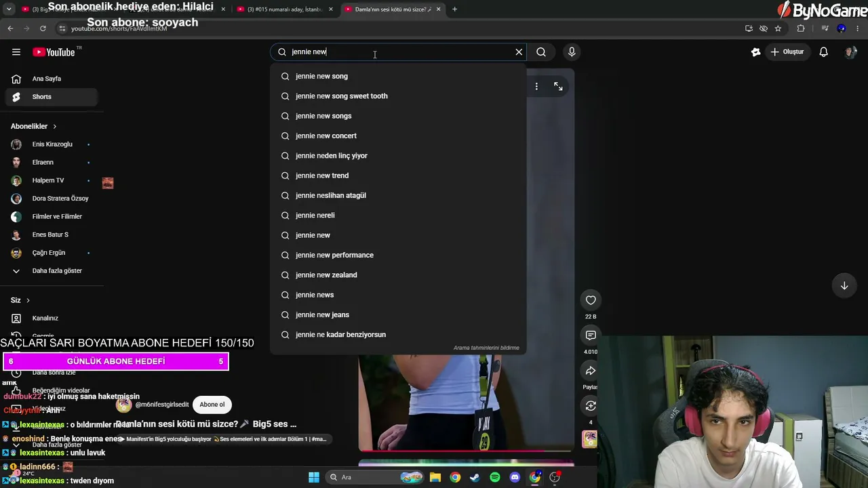Open the browser extensions puzzle icon
868x488 pixels.
coord(801,28)
